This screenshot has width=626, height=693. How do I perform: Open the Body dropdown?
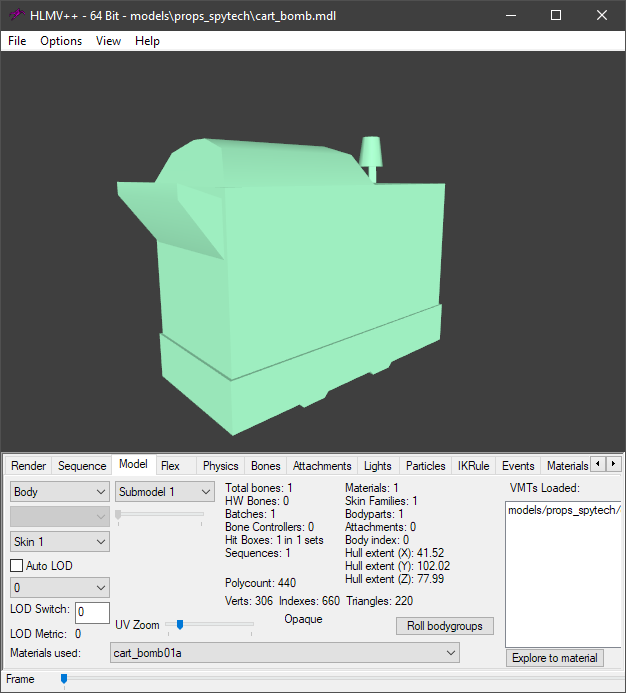point(60,491)
